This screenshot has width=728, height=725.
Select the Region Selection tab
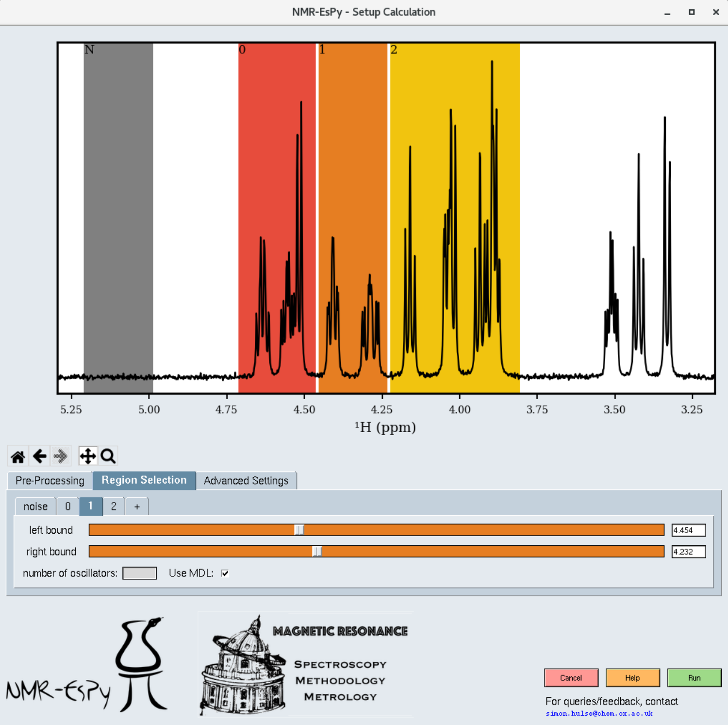tap(144, 480)
